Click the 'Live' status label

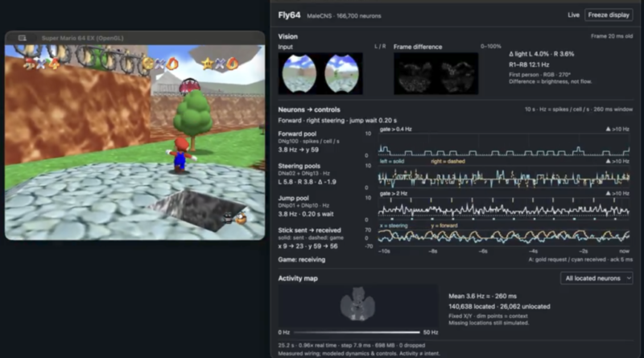(573, 15)
